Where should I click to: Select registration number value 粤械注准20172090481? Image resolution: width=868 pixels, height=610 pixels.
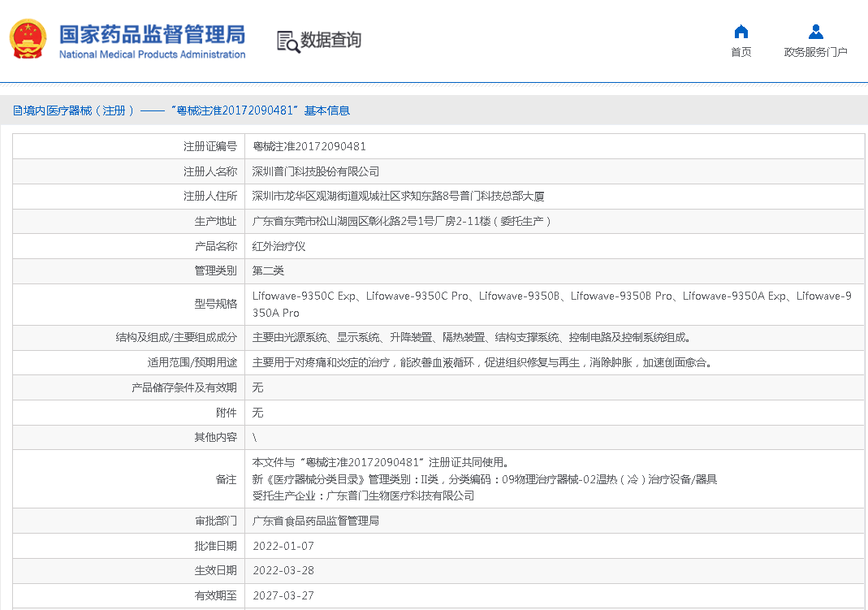pyautogui.click(x=309, y=147)
